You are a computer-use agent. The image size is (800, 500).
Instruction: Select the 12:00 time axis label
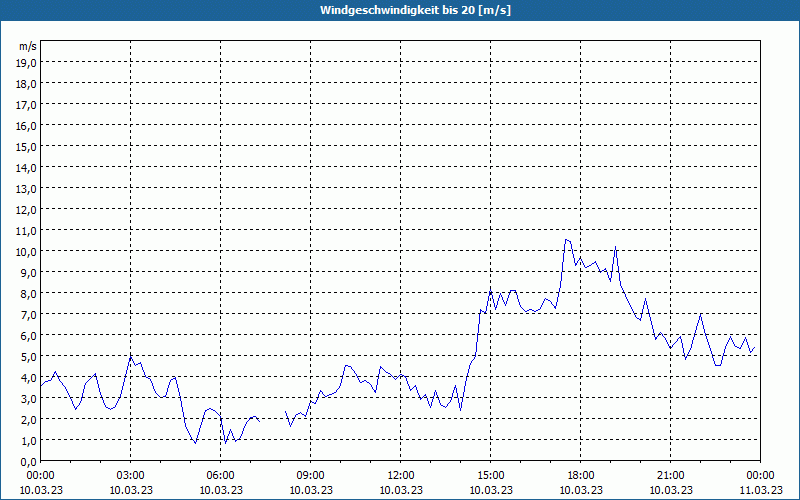coord(400,475)
